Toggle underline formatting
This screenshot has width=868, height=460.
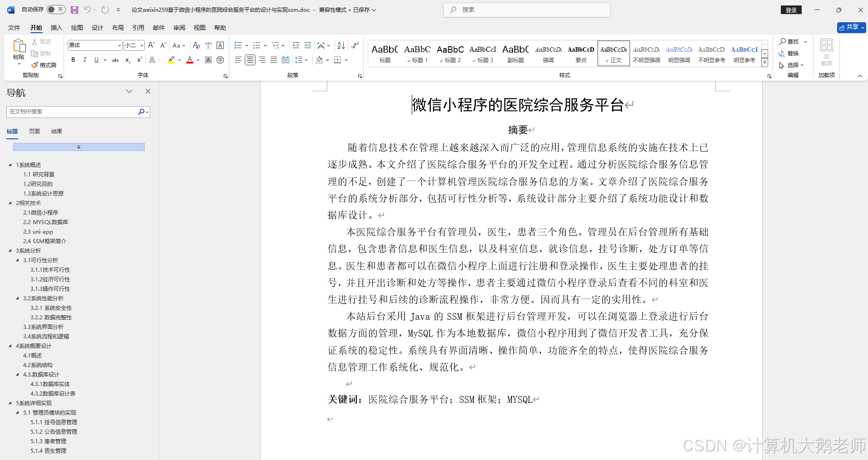(96, 60)
